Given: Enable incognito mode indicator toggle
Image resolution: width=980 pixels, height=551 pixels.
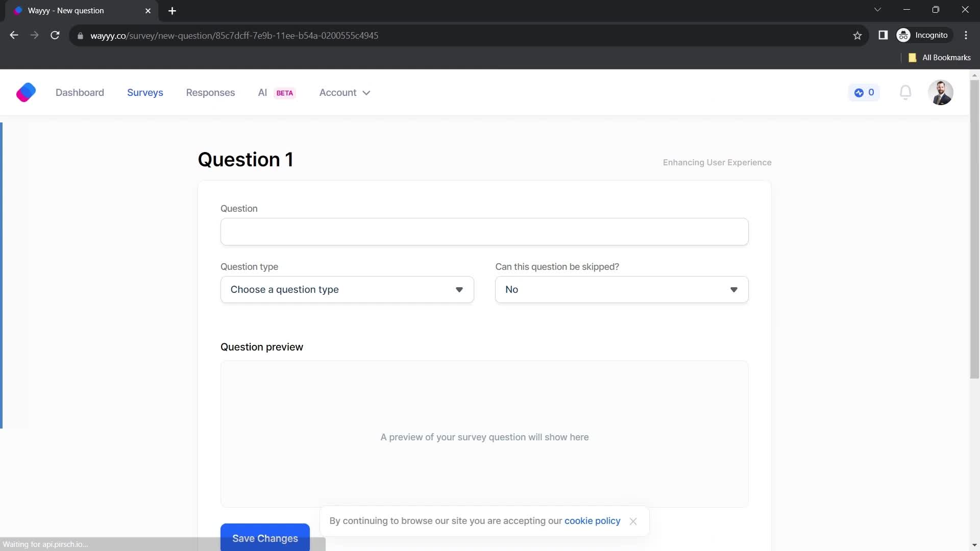Looking at the screenshot, I should [x=923, y=35].
